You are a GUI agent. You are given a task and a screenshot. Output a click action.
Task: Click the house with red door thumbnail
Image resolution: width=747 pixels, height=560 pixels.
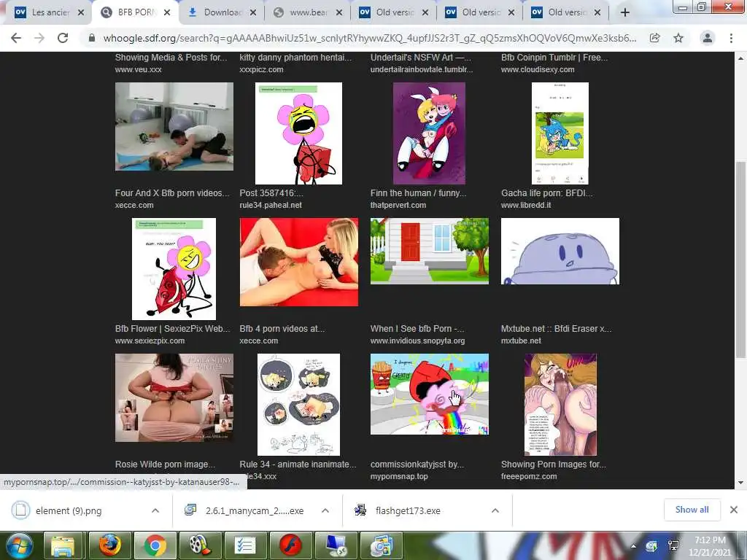pyautogui.click(x=429, y=251)
